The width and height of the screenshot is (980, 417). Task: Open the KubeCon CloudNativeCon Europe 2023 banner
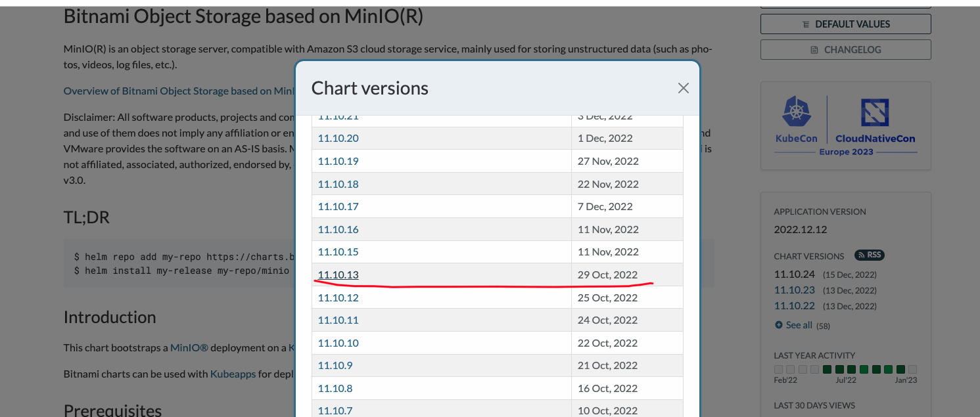pyautogui.click(x=845, y=126)
